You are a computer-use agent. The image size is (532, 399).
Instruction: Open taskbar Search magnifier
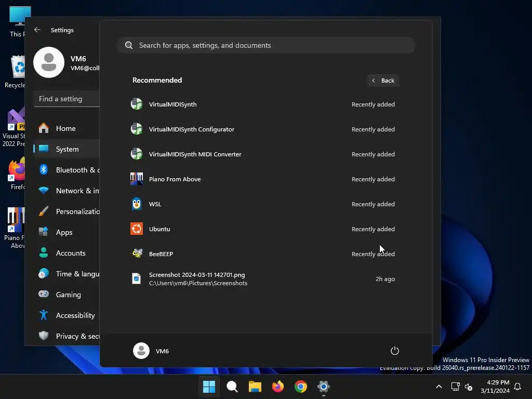click(232, 387)
